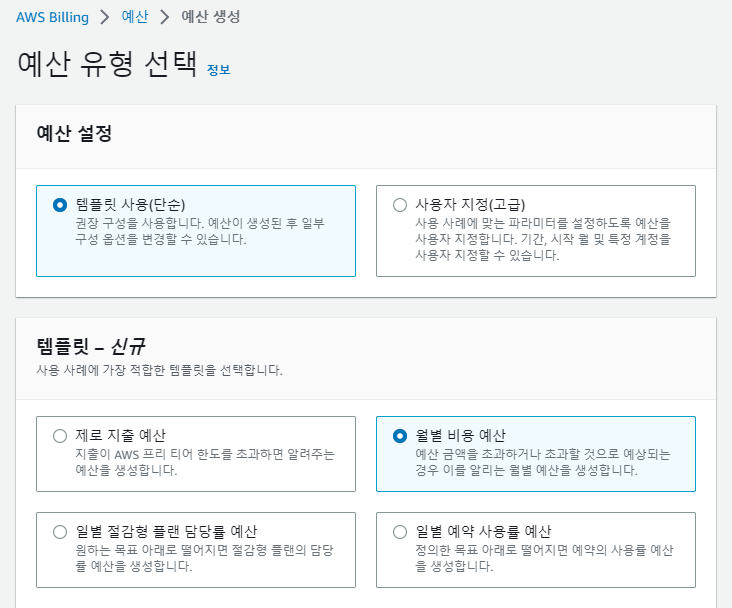Image resolution: width=732 pixels, height=608 pixels.
Task: Choose 일별 절감형 플랜 담당률 예산 template
Action: click(60, 532)
